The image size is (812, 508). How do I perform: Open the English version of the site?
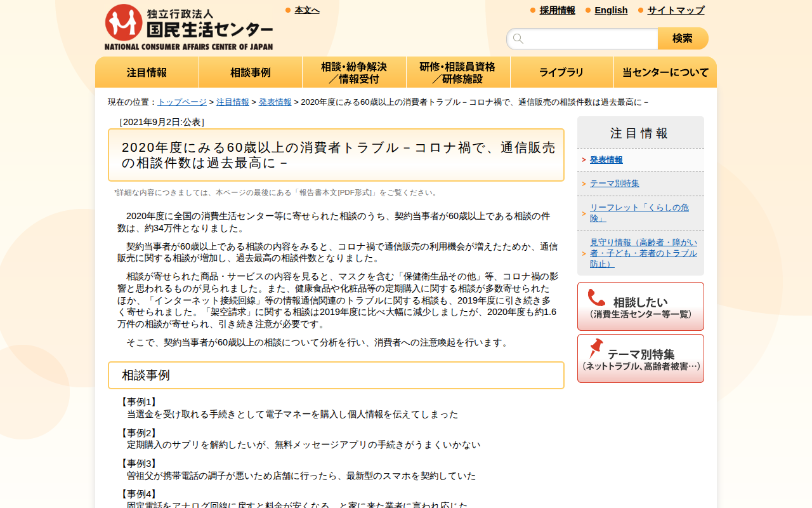pyautogui.click(x=611, y=10)
